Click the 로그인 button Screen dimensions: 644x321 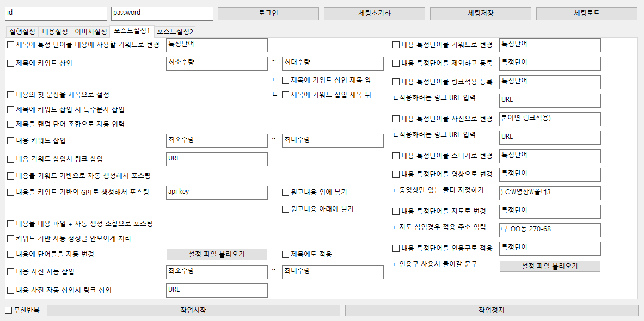pos(267,13)
